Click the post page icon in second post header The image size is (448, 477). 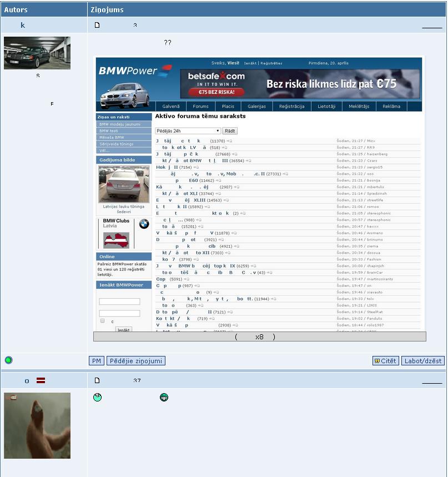tap(97, 380)
